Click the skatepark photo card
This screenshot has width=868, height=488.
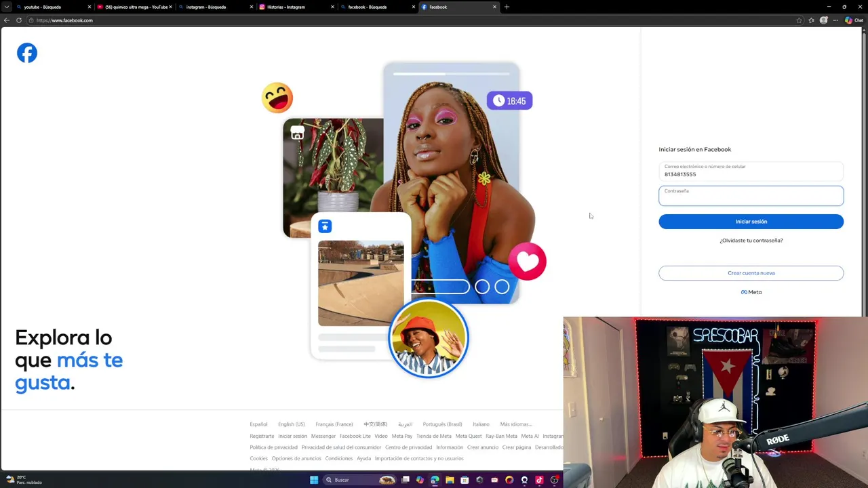tap(361, 283)
